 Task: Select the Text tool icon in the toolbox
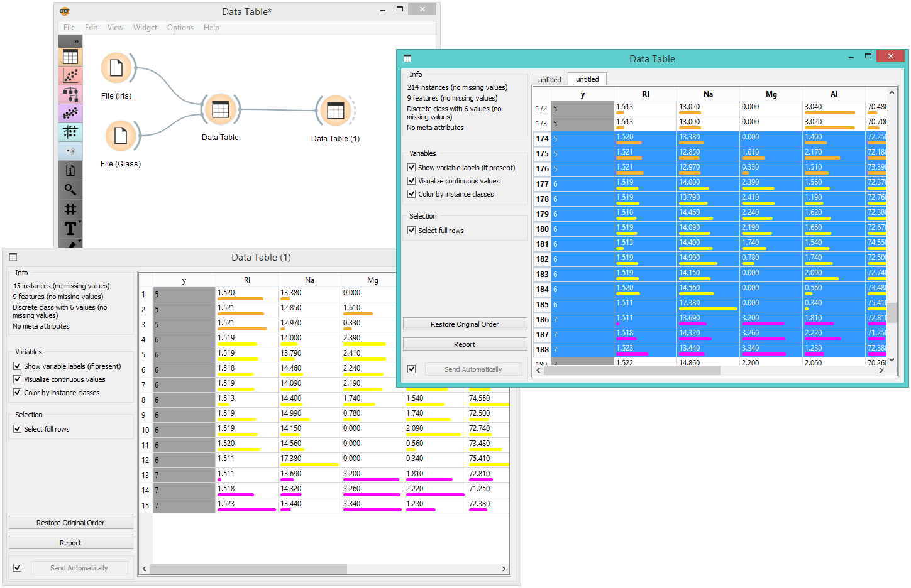[x=69, y=229]
